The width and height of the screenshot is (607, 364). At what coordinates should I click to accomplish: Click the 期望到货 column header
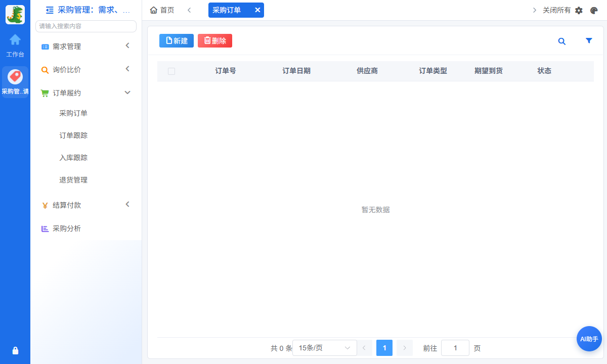point(489,71)
